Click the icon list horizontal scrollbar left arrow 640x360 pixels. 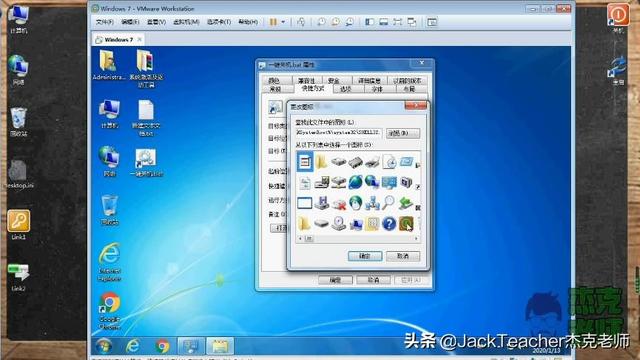click(x=300, y=238)
